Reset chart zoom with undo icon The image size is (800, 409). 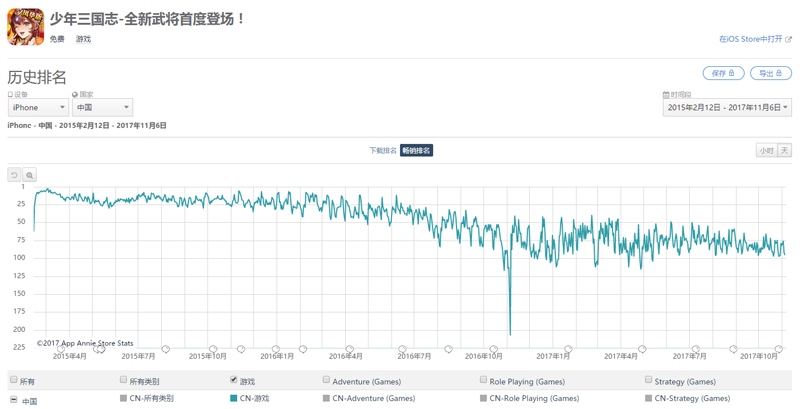point(14,175)
